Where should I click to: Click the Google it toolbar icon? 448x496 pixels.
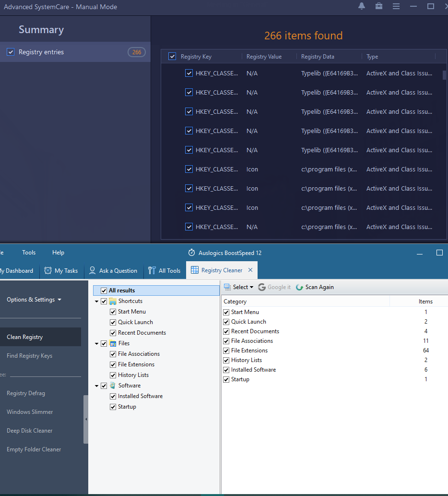click(262, 287)
